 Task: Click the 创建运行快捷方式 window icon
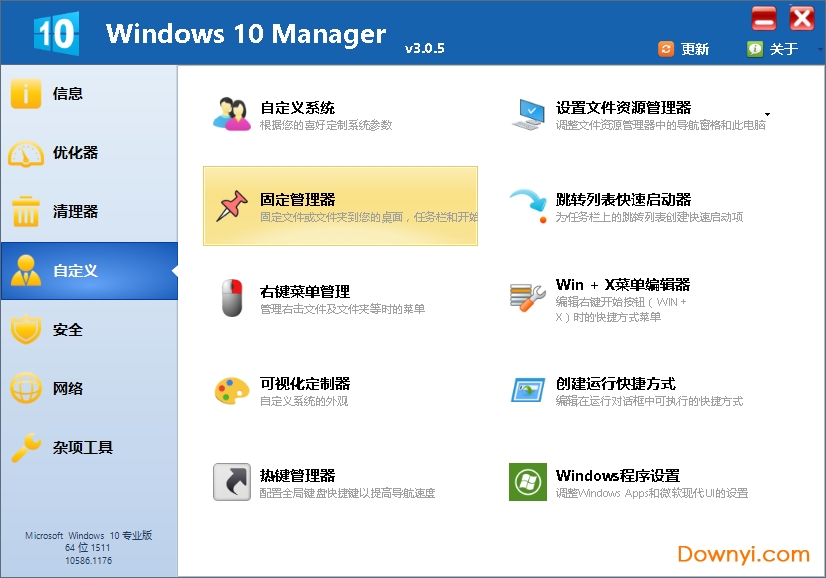click(x=528, y=390)
